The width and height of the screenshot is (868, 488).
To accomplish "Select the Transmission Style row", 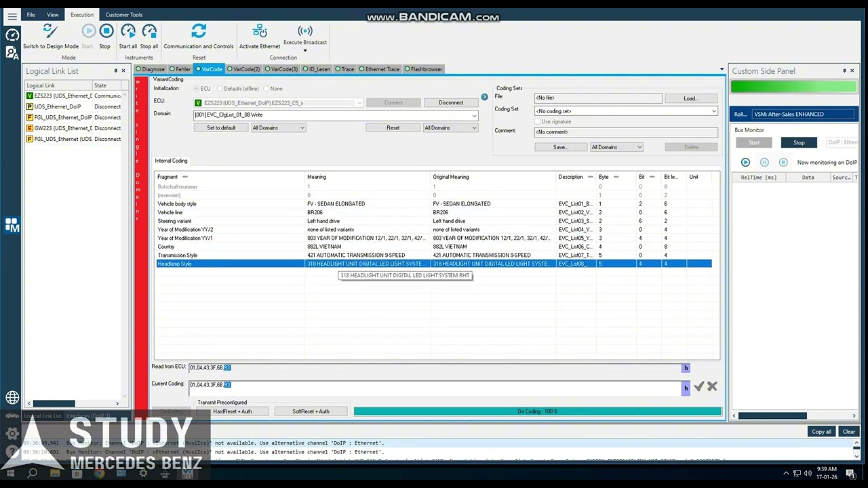I will point(434,256).
